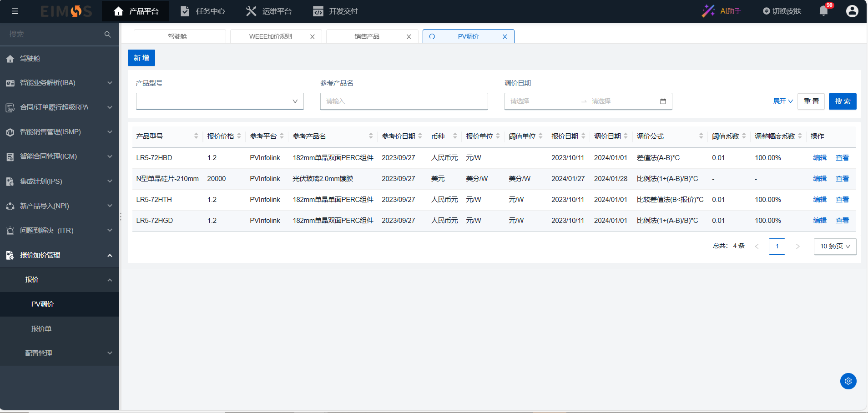Screen dimensions: 868x413
Task: Collapse 报价加价管理 menu
Action: pyautogui.click(x=59, y=255)
